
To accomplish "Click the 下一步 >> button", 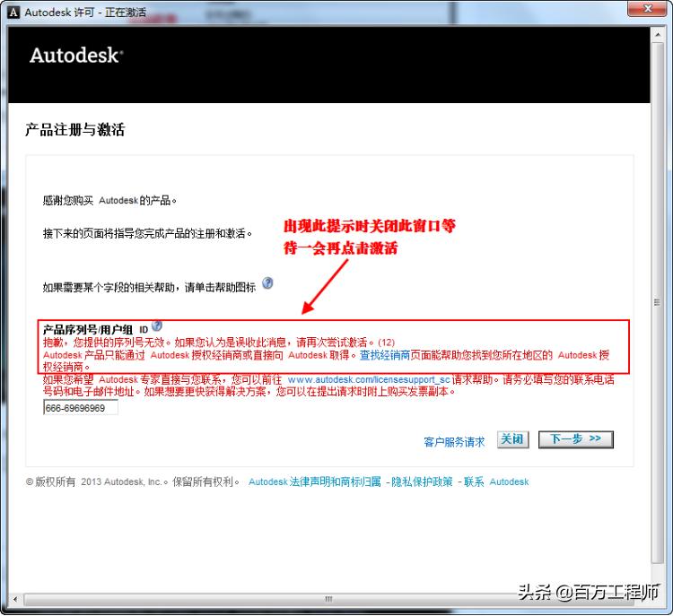I will tap(576, 439).
